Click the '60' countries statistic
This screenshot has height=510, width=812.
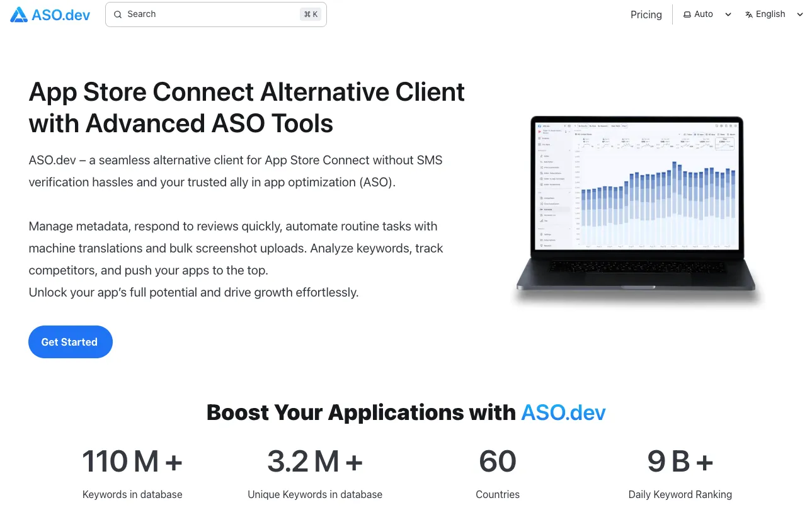coord(498,462)
